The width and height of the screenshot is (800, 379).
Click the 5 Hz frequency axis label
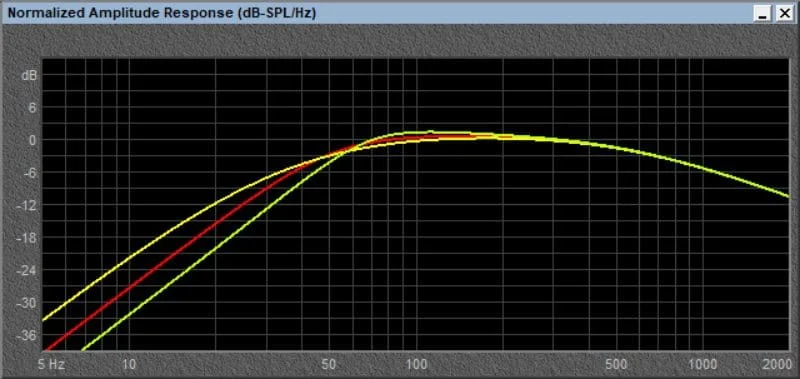(x=52, y=364)
